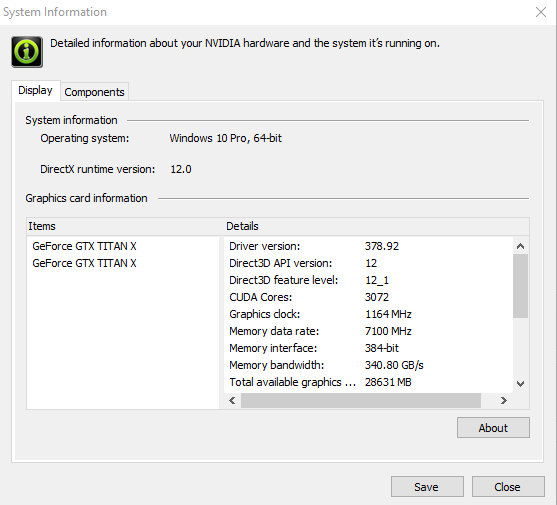Click the vertical scrollbar thumb in details

point(520,286)
